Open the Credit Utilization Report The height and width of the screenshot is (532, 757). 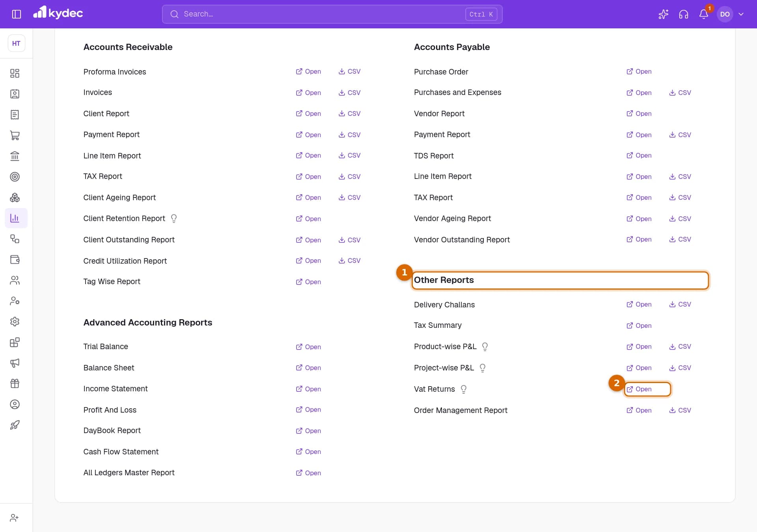point(308,260)
